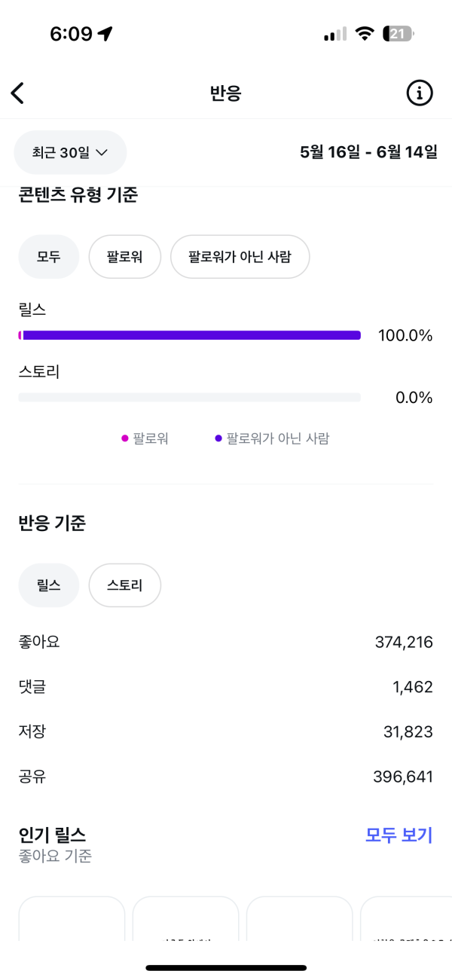The width and height of the screenshot is (452, 980).
Task: Tap the 좋아요 count 374,216
Action: coord(403,643)
